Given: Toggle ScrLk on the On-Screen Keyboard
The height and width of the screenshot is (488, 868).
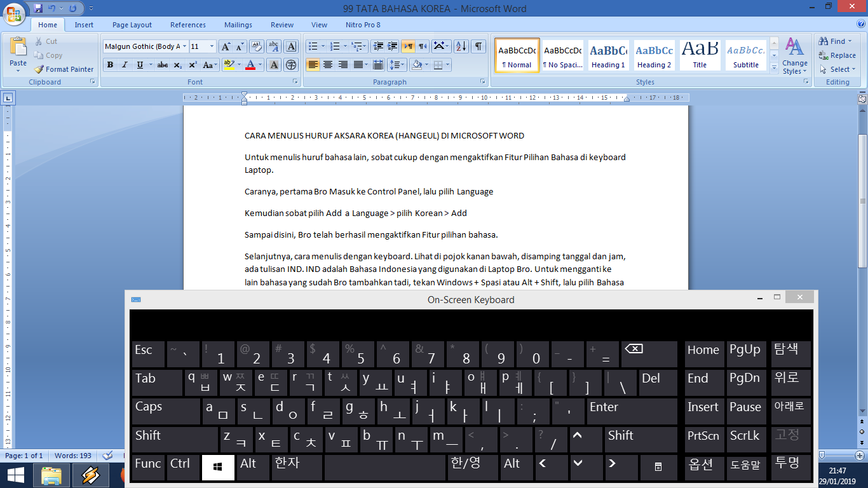Looking at the screenshot, I should click(x=745, y=440).
